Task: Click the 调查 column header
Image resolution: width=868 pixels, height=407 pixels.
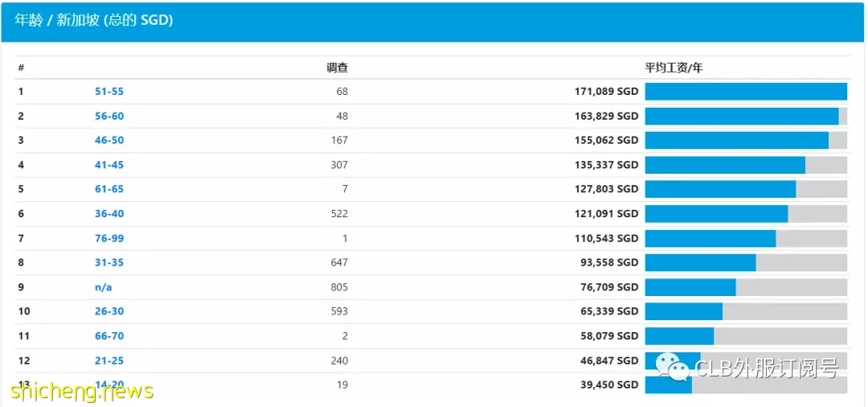Action: tap(337, 68)
